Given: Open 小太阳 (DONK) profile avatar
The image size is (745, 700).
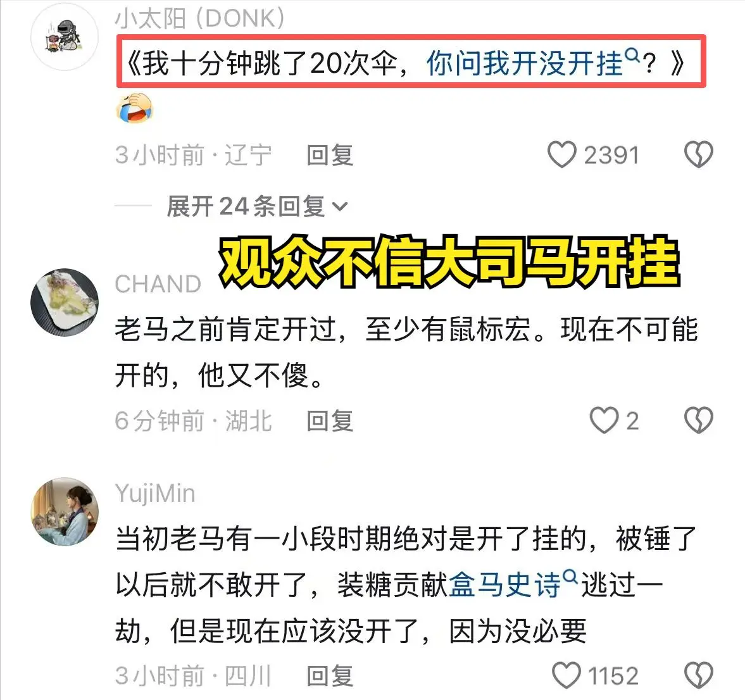Looking at the screenshot, I should [65, 37].
